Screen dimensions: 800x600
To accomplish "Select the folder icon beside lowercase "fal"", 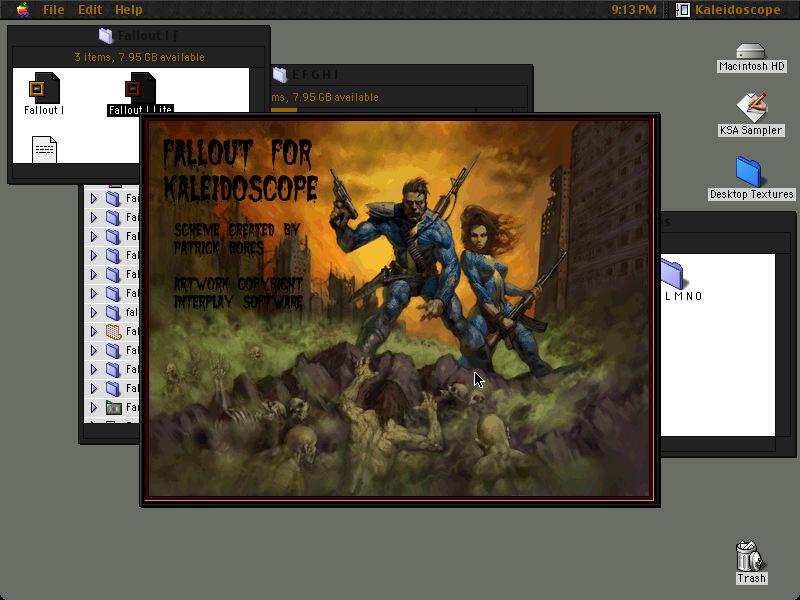I will coord(113,312).
